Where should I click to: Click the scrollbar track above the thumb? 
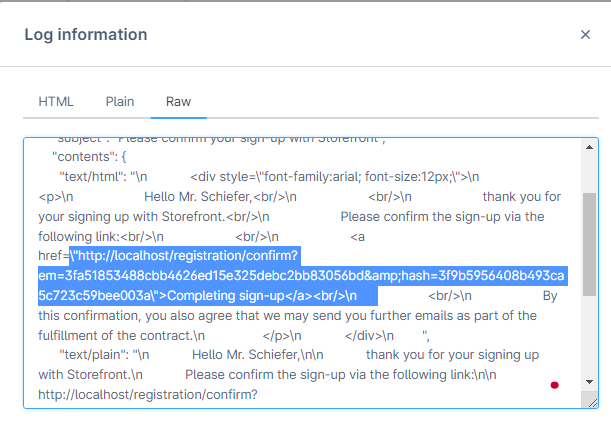coord(590,172)
